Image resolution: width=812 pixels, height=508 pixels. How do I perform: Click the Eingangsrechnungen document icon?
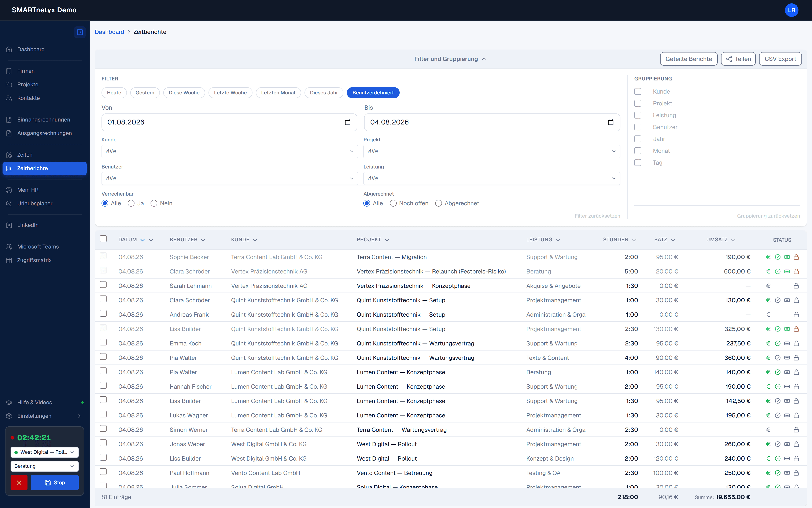coord(9,120)
